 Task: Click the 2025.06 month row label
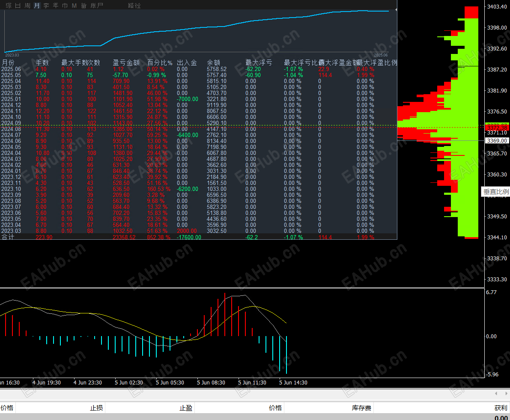[x=11, y=69]
